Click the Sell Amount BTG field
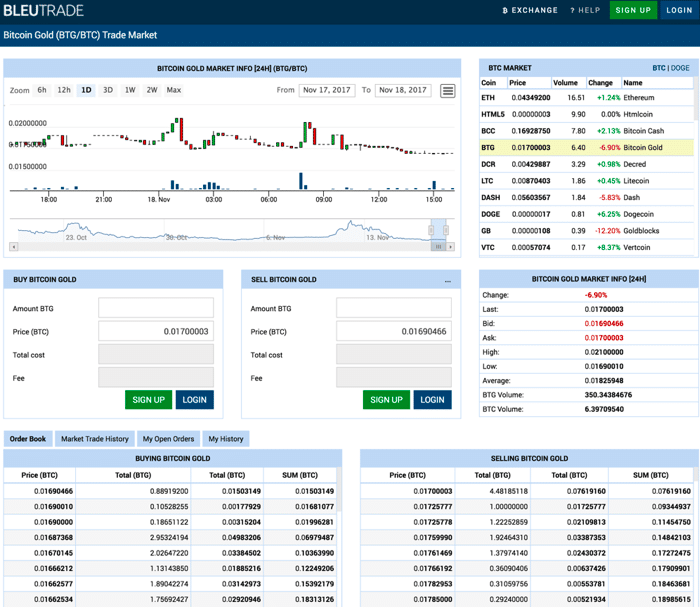The height and width of the screenshot is (611, 700). (394, 308)
